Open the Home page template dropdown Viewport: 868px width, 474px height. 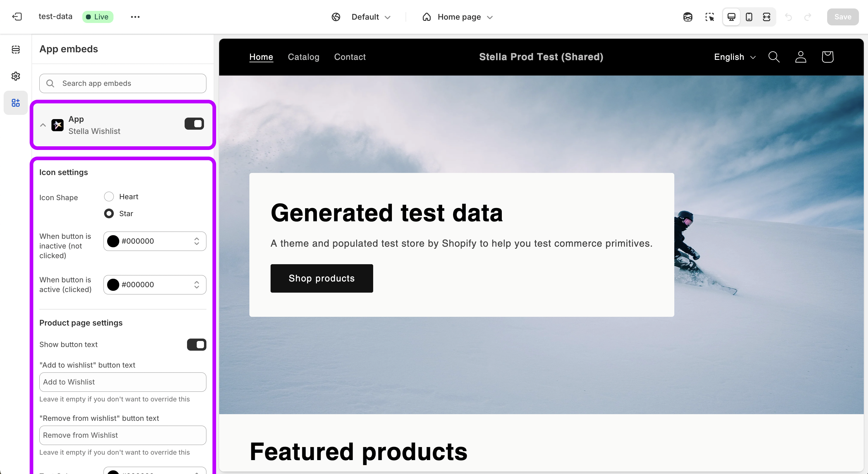458,17
